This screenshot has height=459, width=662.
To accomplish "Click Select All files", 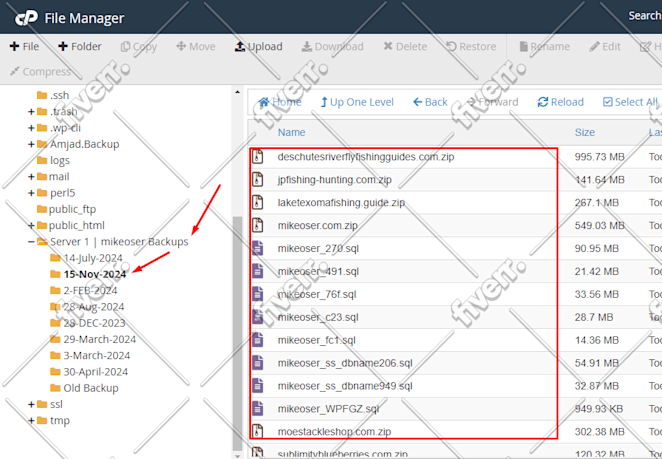I will point(630,102).
